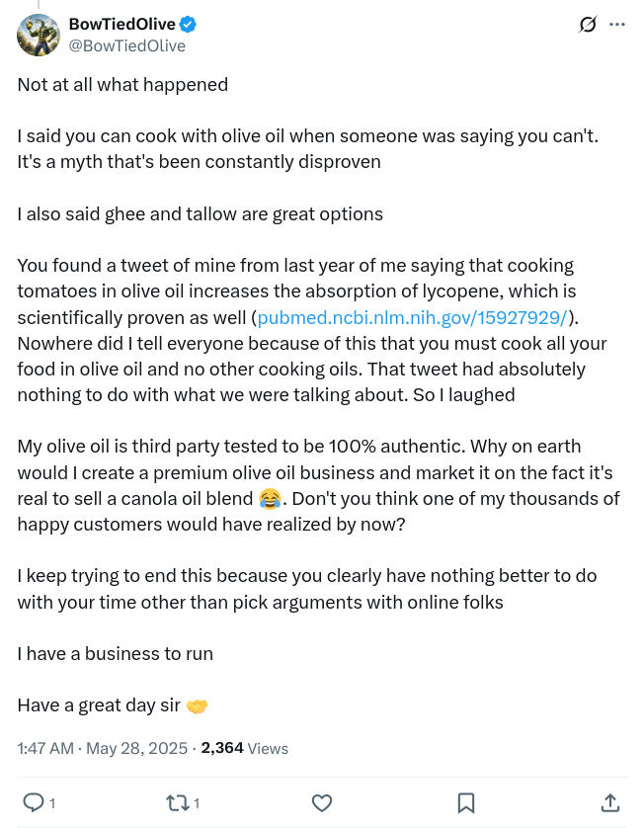Click the laughing crying emoji in text
The height and width of the screenshot is (828, 644).
click(x=270, y=499)
